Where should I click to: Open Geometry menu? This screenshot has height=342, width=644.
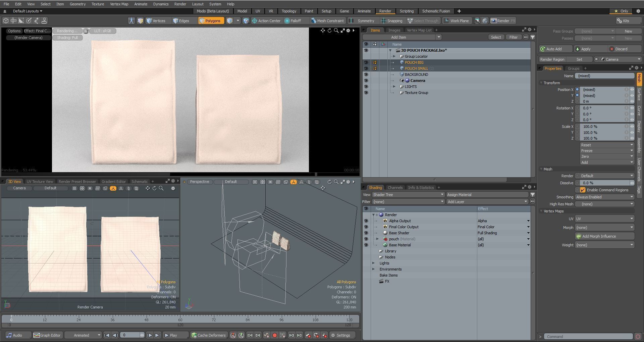[77, 4]
